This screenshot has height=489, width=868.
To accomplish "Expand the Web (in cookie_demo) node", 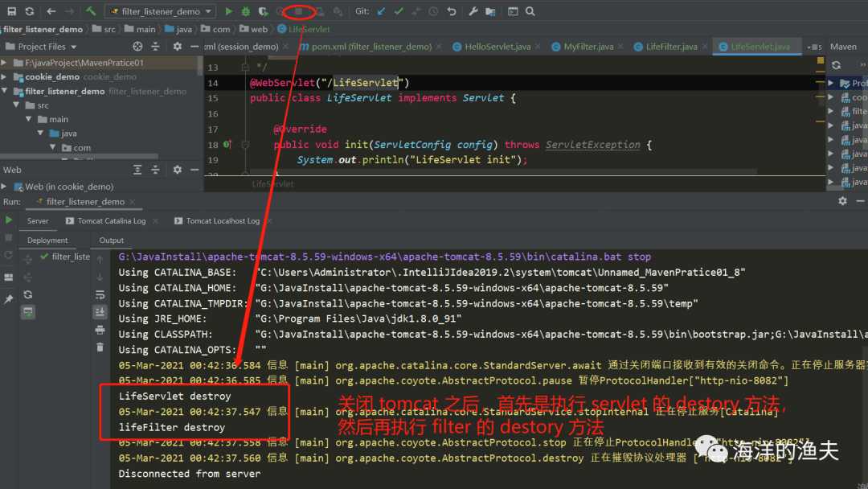I will click(5, 187).
